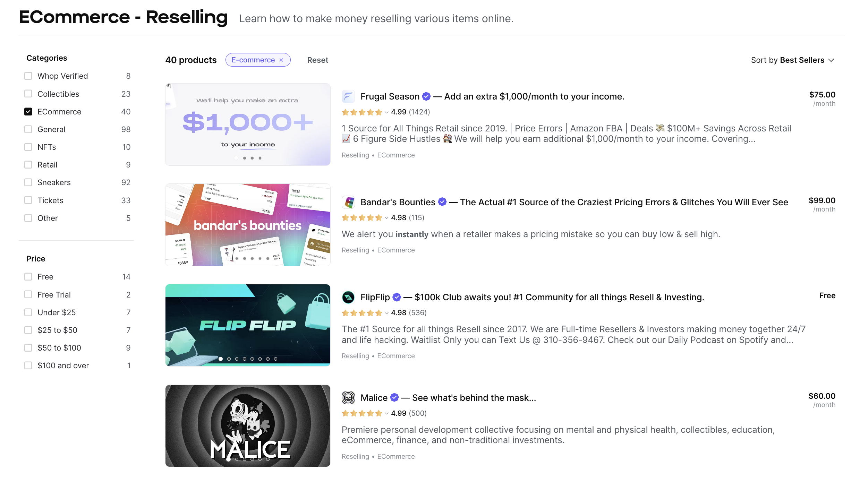Open the FlipFlip banner thumbnail
868x482 pixels.
pyautogui.click(x=247, y=325)
